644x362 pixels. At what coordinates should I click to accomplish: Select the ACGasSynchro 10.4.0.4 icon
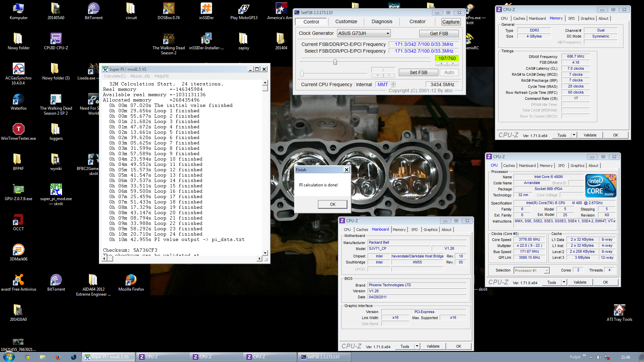coord(18,74)
